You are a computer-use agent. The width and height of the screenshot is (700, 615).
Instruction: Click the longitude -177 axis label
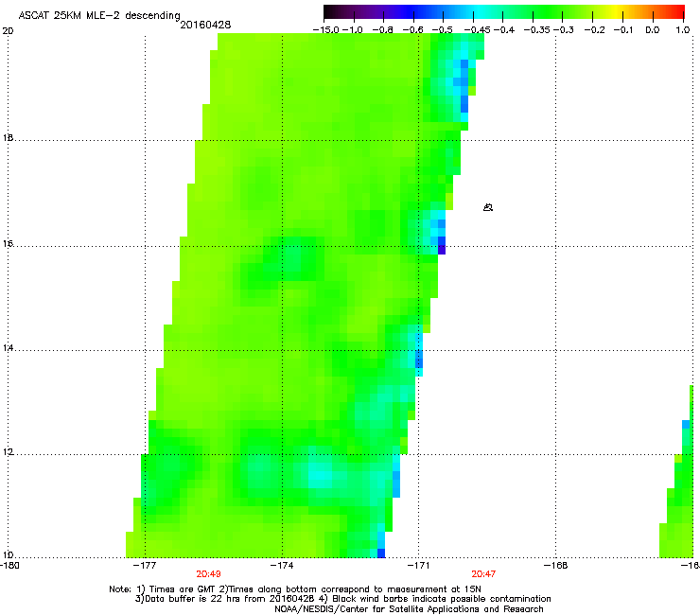(x=146, y=566)
